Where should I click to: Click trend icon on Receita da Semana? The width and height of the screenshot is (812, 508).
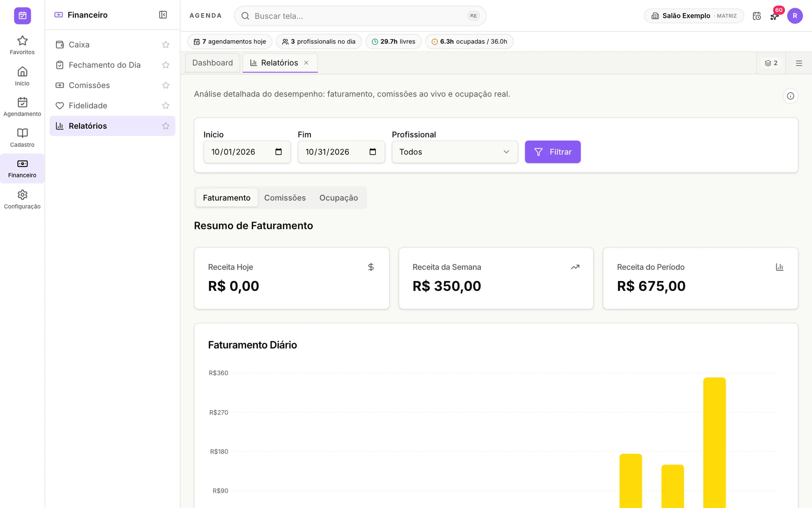(575, 267)
